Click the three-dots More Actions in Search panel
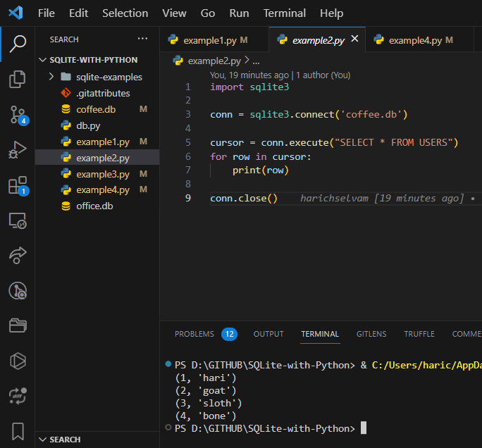Image resolution: width=482 pixels, height=448 pixels. click(x=143, y=39)
